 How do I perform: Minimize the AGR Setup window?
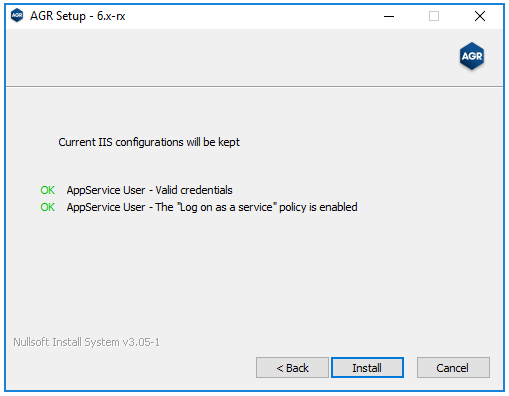pyautogui.click(x=389, y=16)
